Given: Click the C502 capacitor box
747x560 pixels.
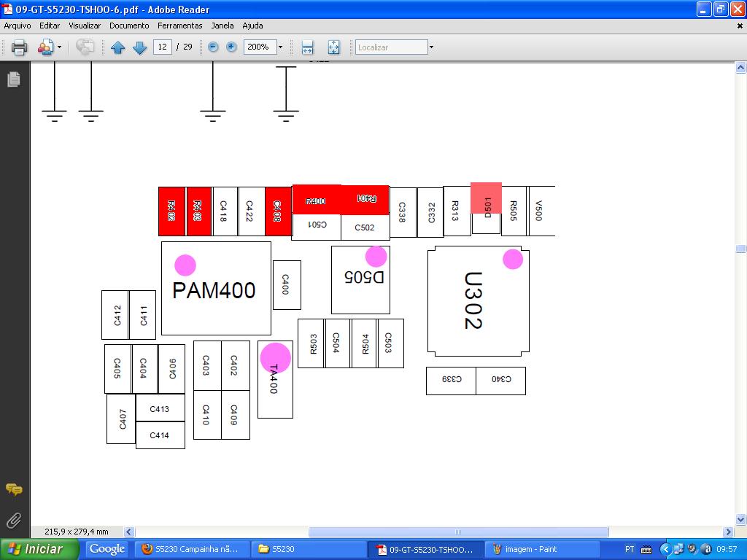Looking at the screenshot, I should pyautogui.click(x=365, y=227).
